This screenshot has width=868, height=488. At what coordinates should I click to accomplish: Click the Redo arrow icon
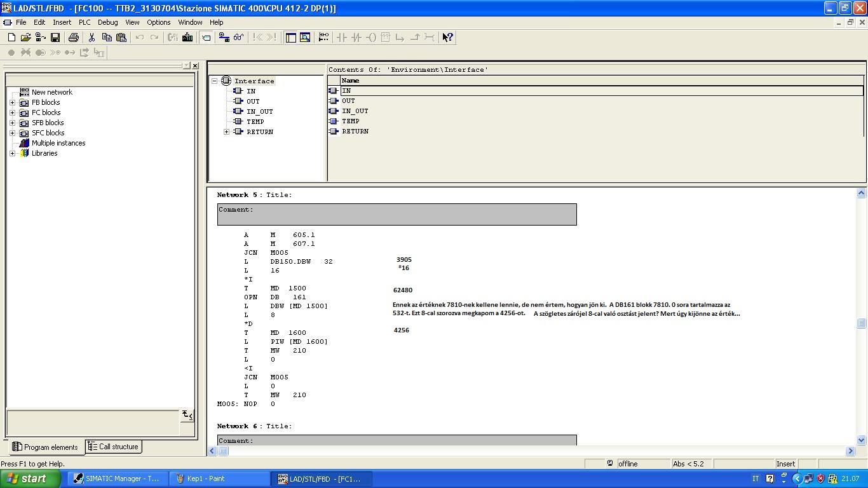click(x=154, y=37)
